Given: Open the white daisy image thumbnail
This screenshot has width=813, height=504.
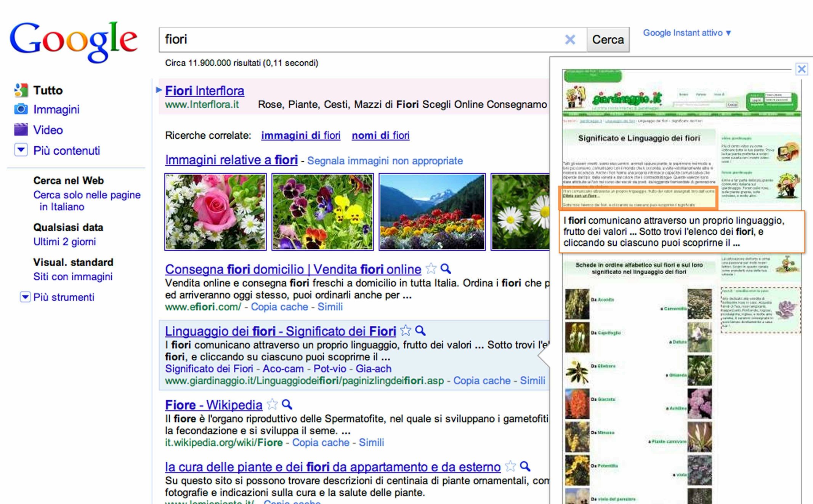Looking at the screenshot, I should (x=520, y=212).
